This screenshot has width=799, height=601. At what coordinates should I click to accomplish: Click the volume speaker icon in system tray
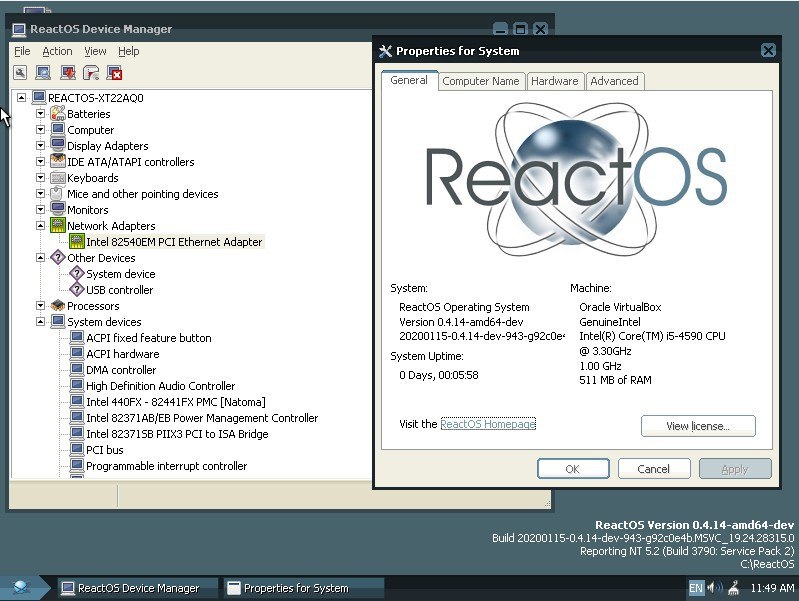pos(714,588)
